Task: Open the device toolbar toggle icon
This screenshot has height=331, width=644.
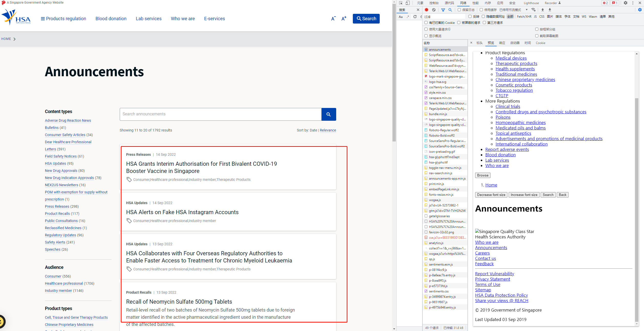Action: [x=408, y=3]
